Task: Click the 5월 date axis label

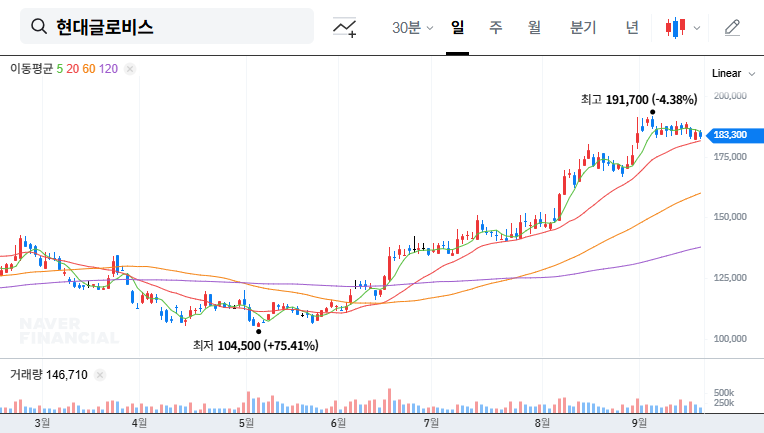Action: pyautogui.click(x=247, y=423)
